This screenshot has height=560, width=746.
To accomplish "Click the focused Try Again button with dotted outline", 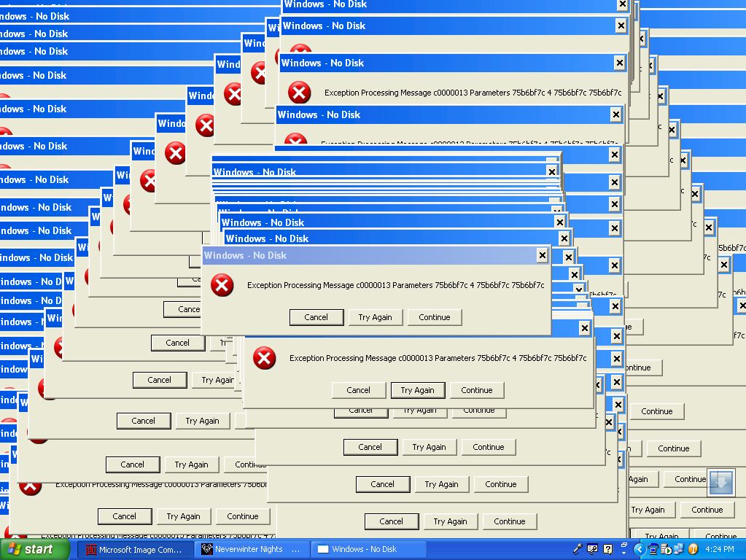I will point(418,390).
